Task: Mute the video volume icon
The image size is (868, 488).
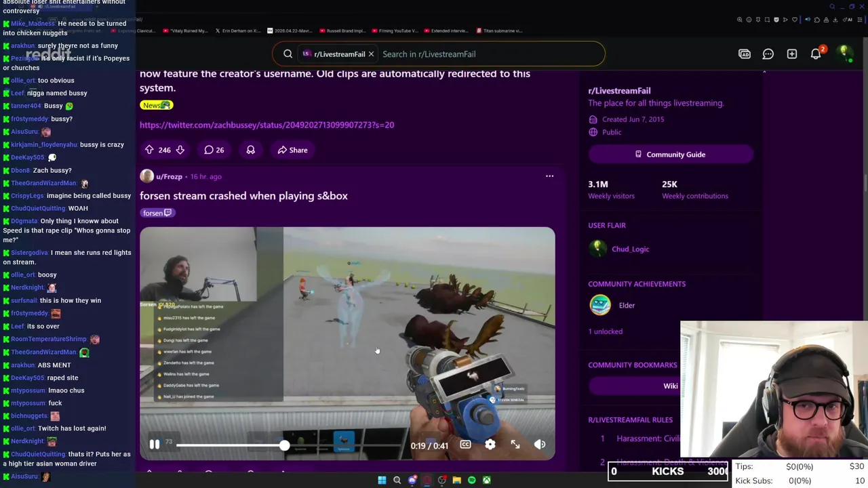Action: click(x=540, y=445)
